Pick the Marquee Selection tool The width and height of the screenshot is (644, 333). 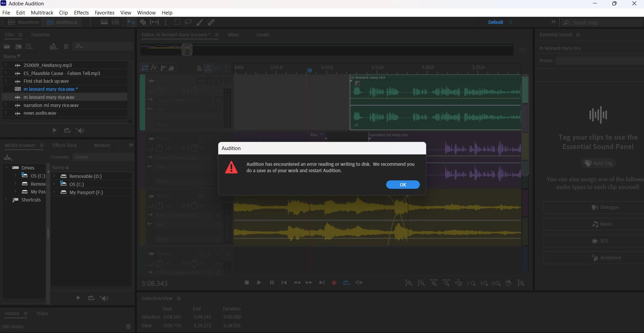(x=178, y=22)
